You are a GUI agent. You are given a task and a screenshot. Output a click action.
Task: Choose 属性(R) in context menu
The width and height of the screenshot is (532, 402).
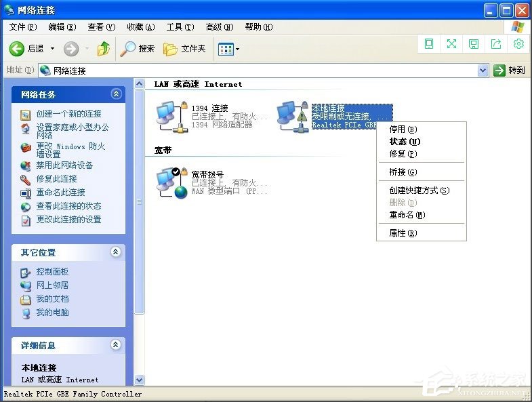[422, 233]
